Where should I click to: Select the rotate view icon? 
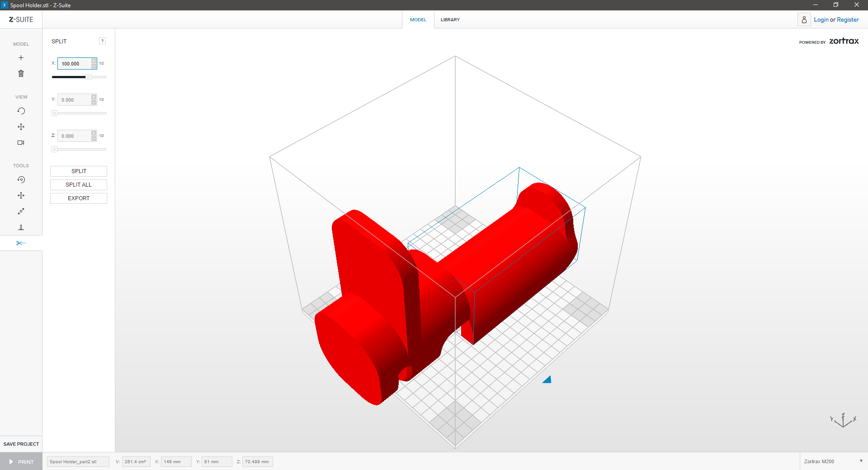pyautogui.click(x=21, y=111)
